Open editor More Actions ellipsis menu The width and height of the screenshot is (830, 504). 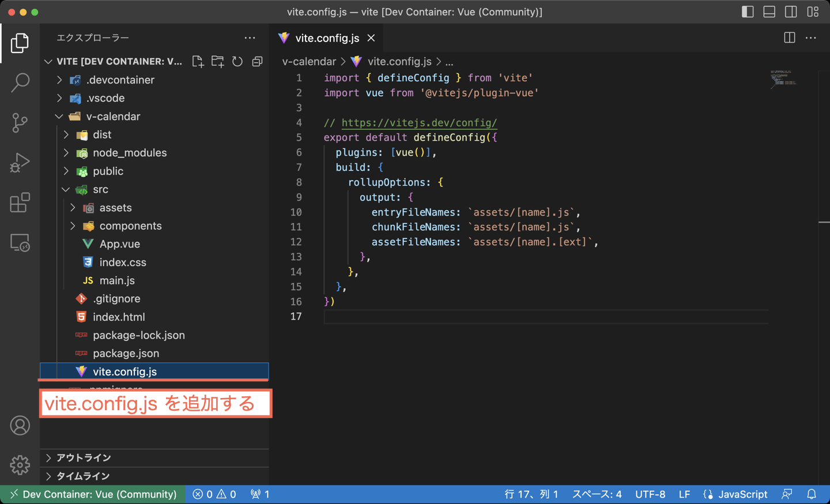point(811,38)
